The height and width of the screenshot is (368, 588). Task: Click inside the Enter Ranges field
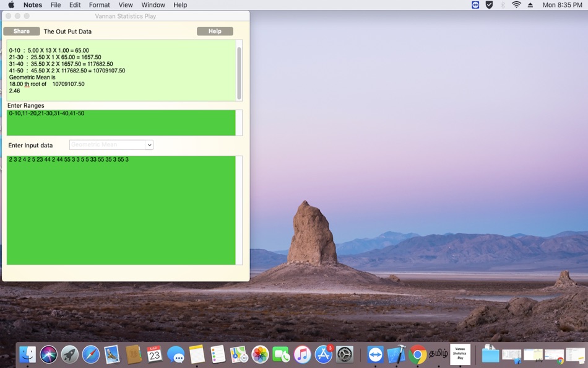point(121,122)
